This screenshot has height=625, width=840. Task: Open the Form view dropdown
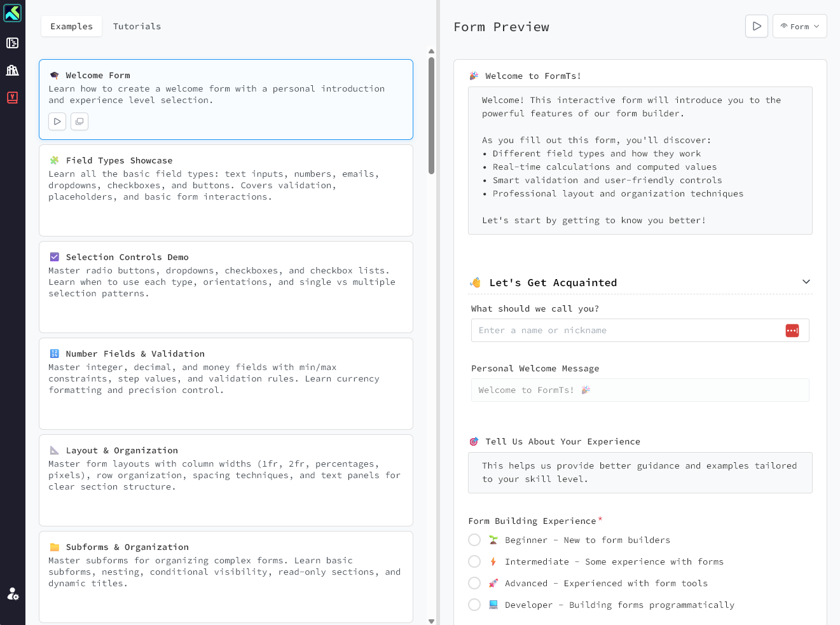click(799, 26)
